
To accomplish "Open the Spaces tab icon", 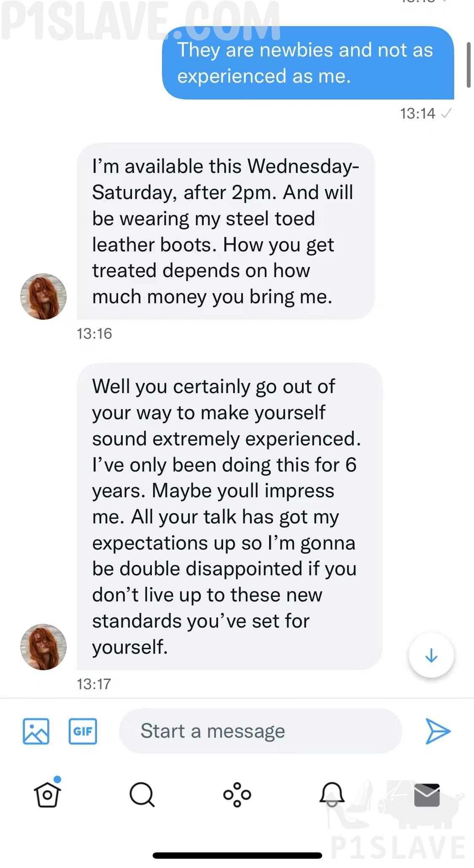I will click(237, 794).
